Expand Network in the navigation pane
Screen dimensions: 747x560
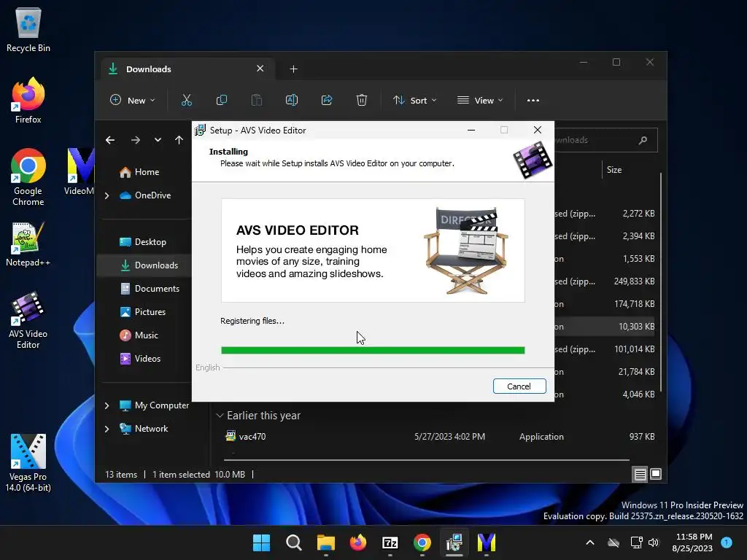pyautogui.click(x=107, y=429)
